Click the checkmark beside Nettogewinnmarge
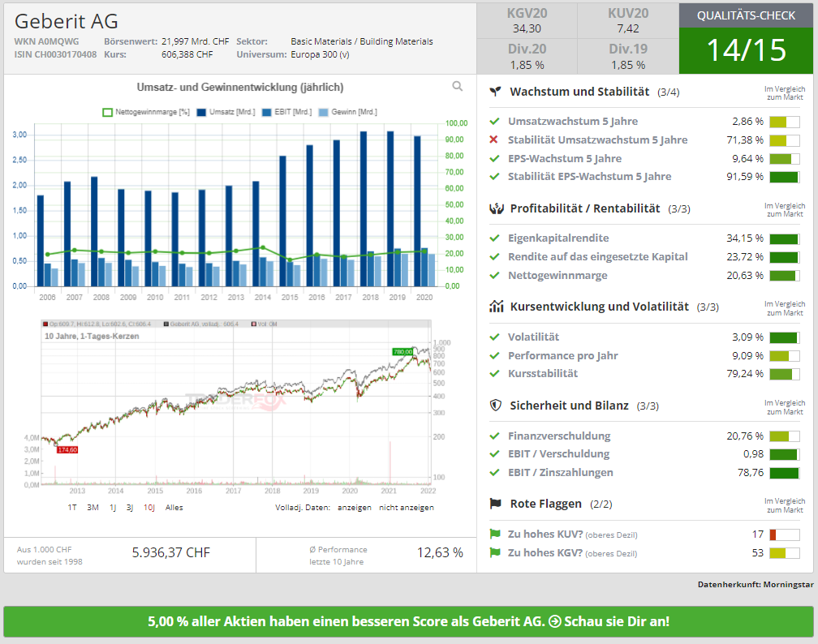This screenshot has height=644, width=818. coord(494,275)
